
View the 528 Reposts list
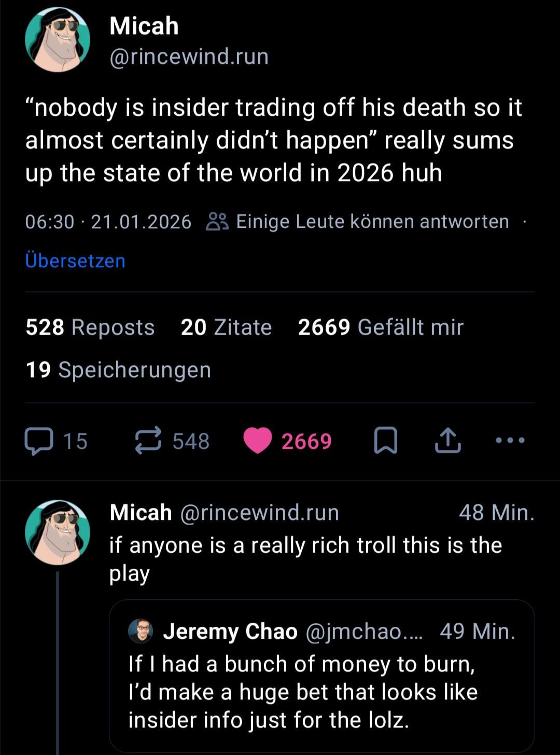[90, 327]
